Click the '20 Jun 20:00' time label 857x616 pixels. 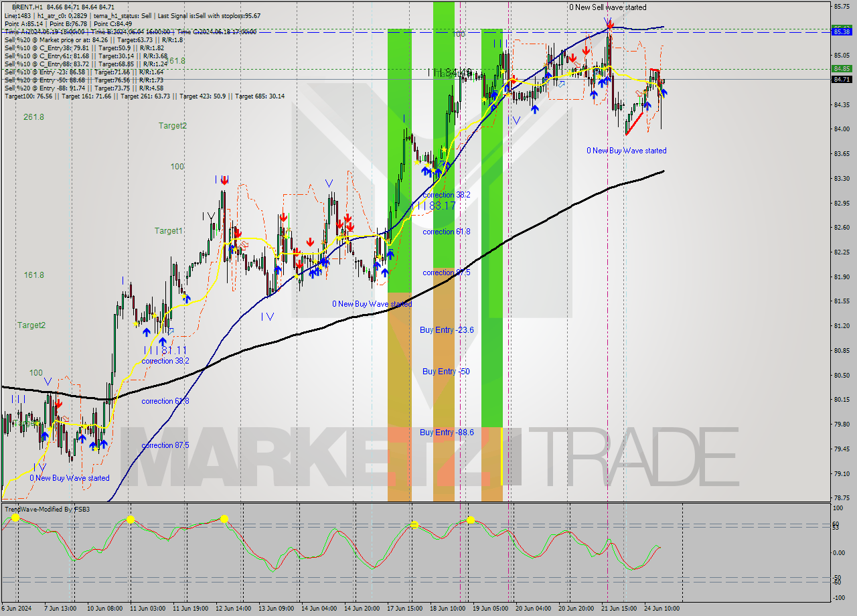(576, 609)
